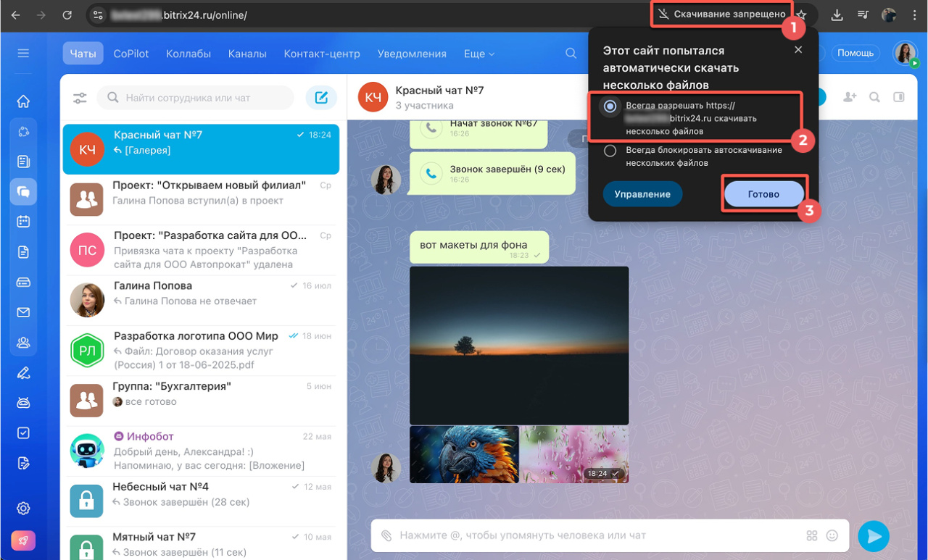The width and height of the screenshot is (928, 560).
Task: Click the 'Звонок завершён (9 сек)' message
Action: point(492,173)
